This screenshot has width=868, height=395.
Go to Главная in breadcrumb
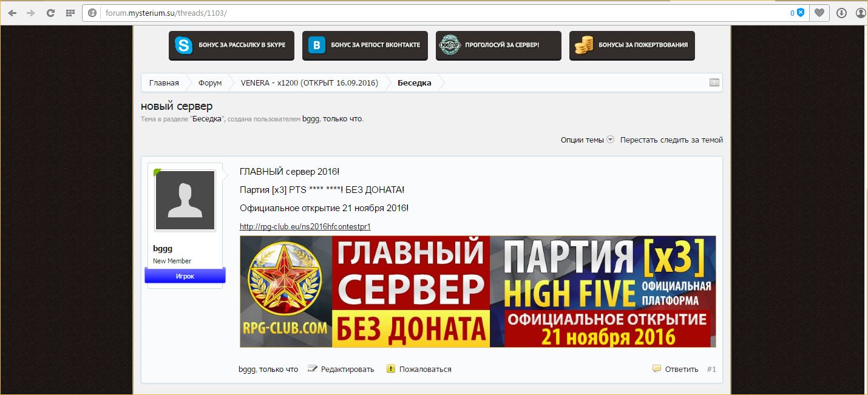[x=164, y=83]
